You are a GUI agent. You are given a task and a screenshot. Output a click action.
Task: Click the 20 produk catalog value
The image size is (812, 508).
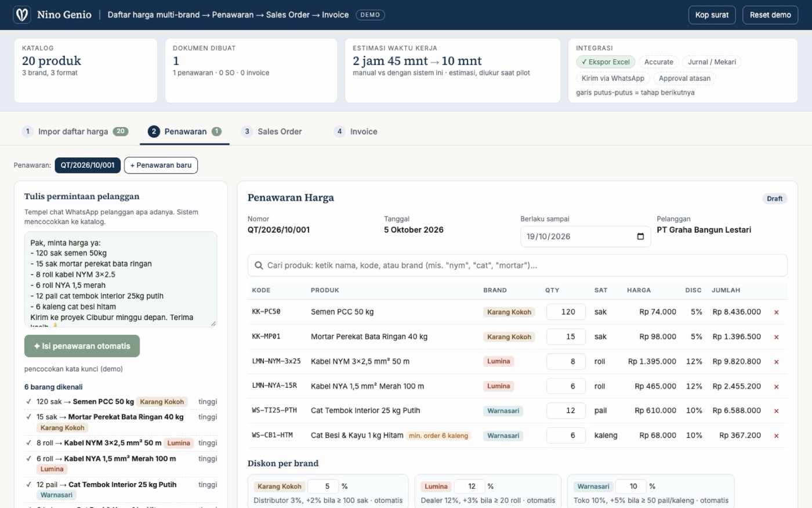tap(52, 61)
